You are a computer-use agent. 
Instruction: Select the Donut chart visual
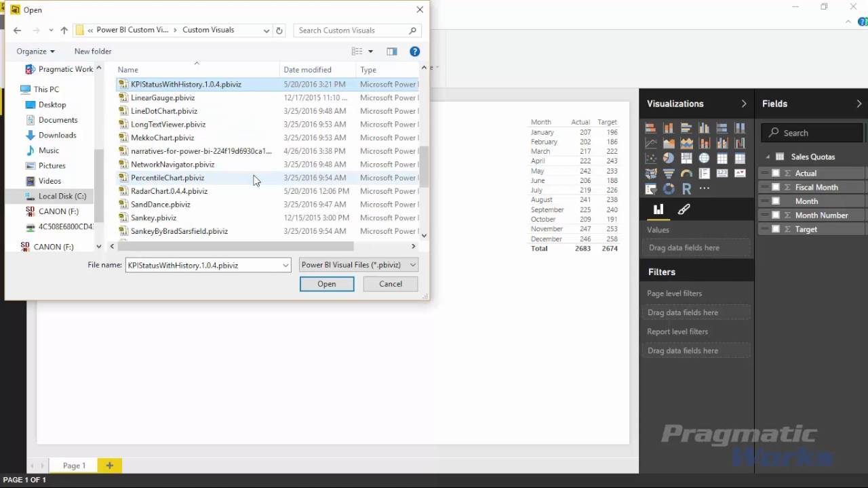(x=669, y=189)
